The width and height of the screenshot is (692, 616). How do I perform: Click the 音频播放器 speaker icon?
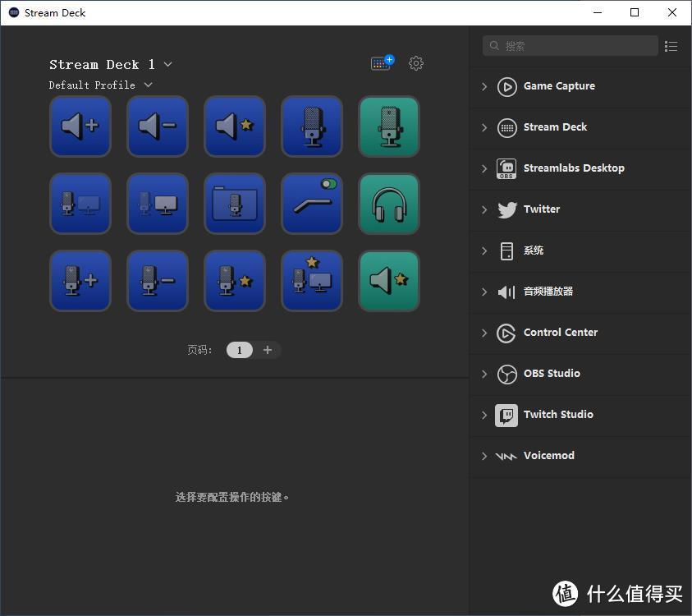506,292
